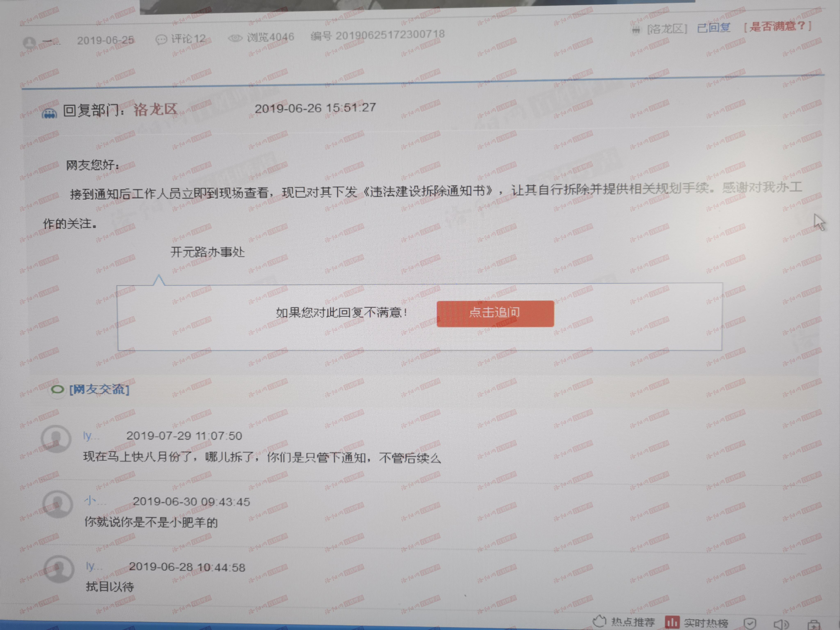840x630 pixels.
Task: Open avatar of 2019-06-28 commenter
Action: tap(58, 569)
